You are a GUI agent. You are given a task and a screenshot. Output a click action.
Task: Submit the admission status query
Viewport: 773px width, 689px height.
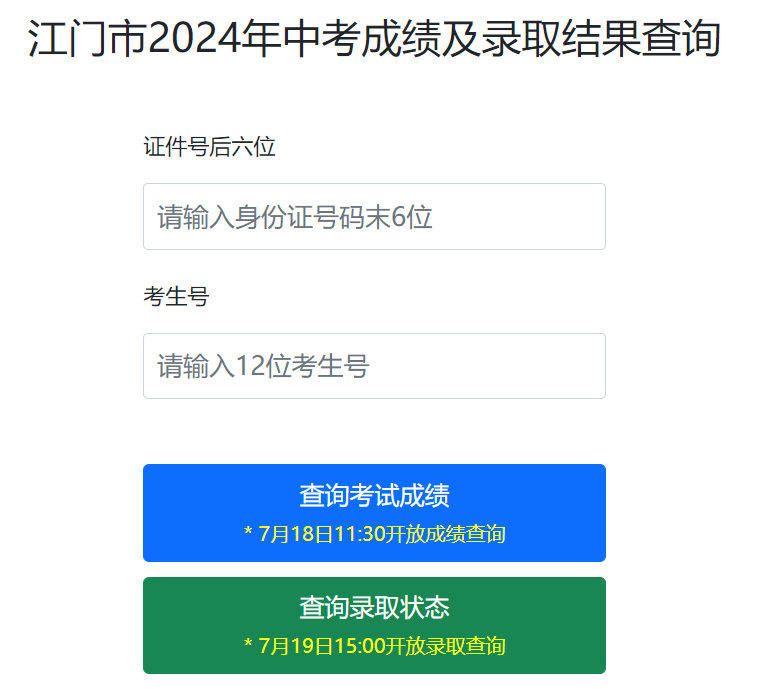pos(374,625)
